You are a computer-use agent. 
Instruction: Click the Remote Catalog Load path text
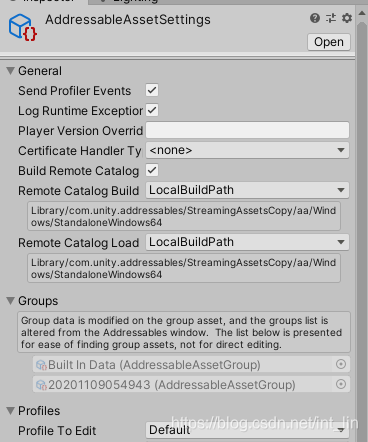[x=184, y=268]
